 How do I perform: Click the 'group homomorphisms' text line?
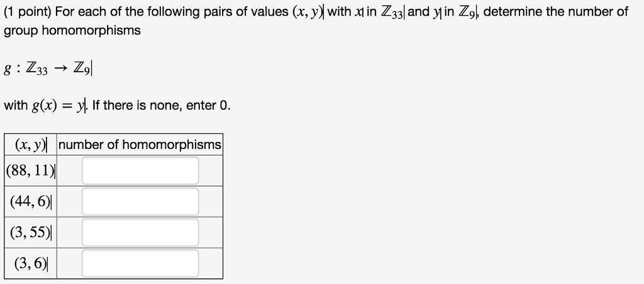72,30
